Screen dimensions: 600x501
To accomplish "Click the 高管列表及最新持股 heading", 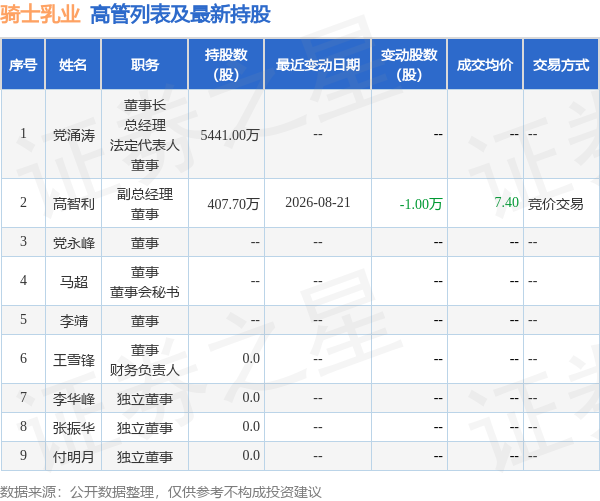I will tap(180, 15).
